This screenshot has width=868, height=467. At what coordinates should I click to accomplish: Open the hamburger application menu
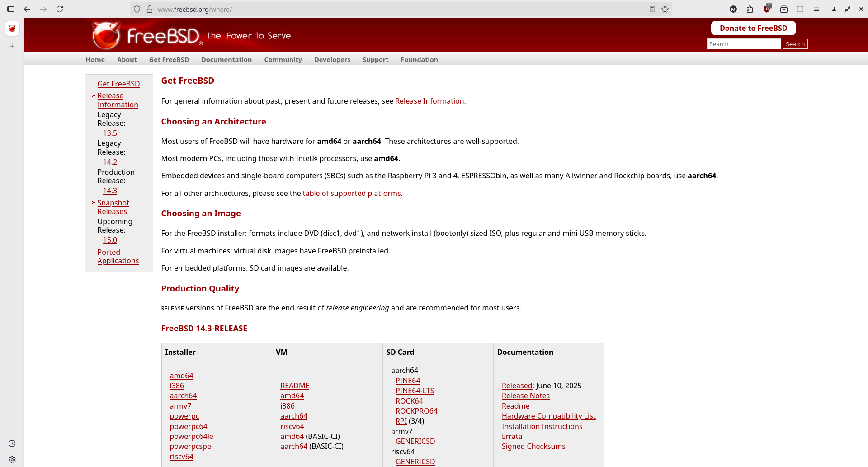pos(816,9)
